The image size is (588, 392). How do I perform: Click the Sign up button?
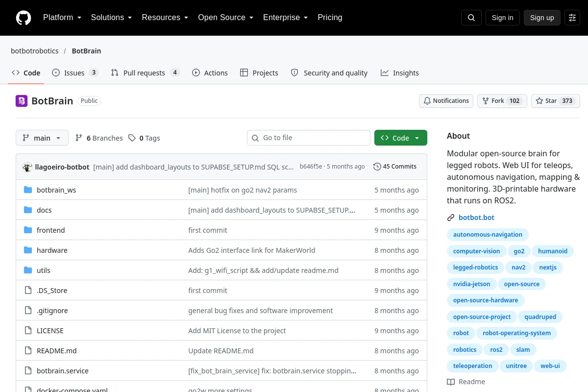(542, 18)
